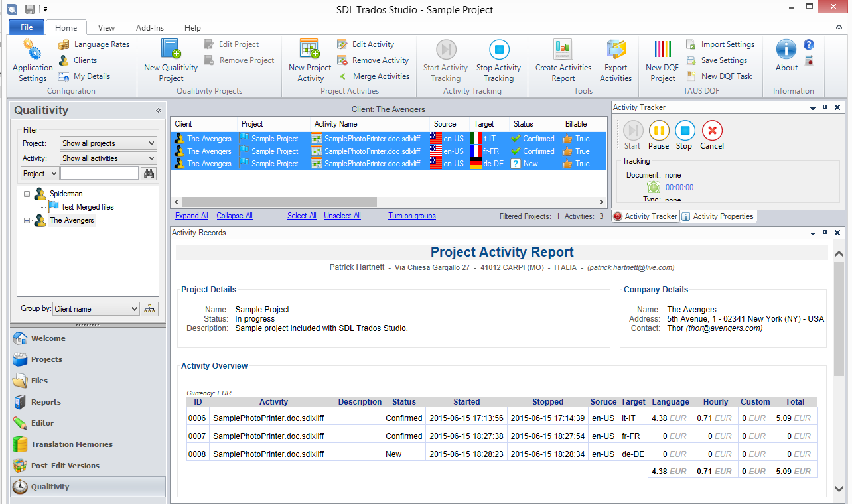Expand The Avengers tree node
The height and width of the screenshot is (504, 852).
(27, 221)
